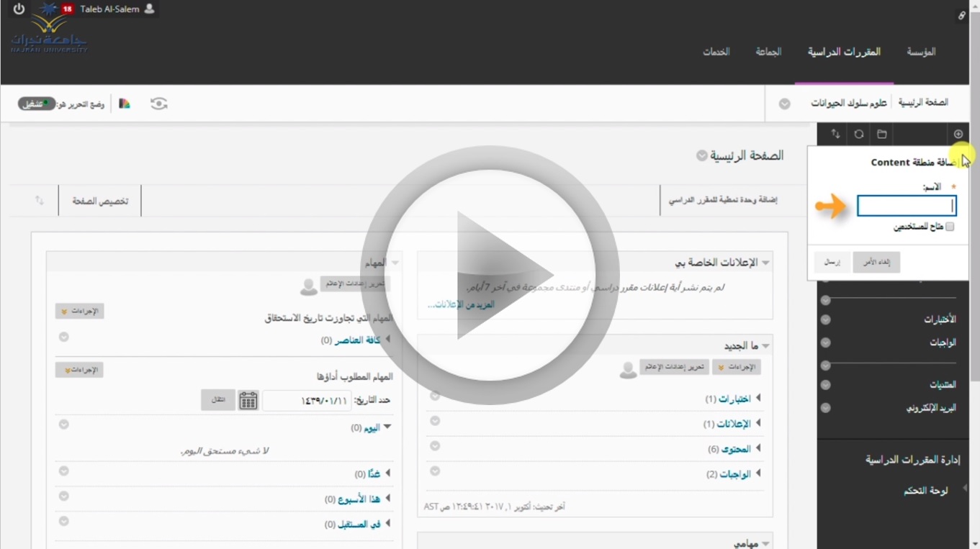This screenshot has width=980, height=549.
Task: Expand the اختبارات (1) item
Action: click(x=758, y=399)
